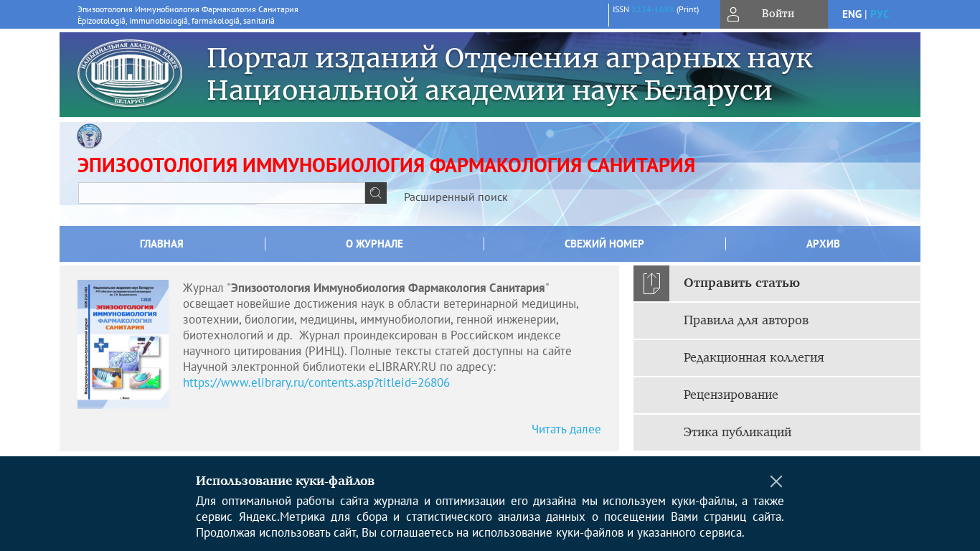Click the Войти login button
980x551 pixels.
tap(774, 14)
